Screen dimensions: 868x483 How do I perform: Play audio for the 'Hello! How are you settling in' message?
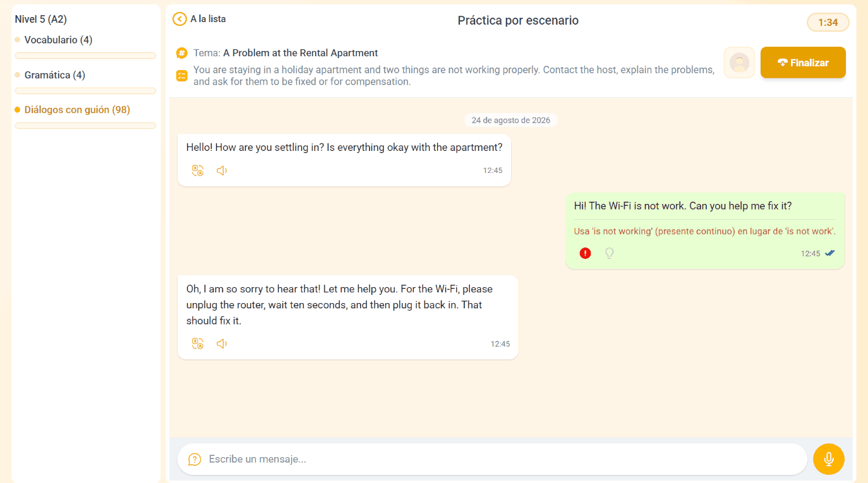point(222,170)
